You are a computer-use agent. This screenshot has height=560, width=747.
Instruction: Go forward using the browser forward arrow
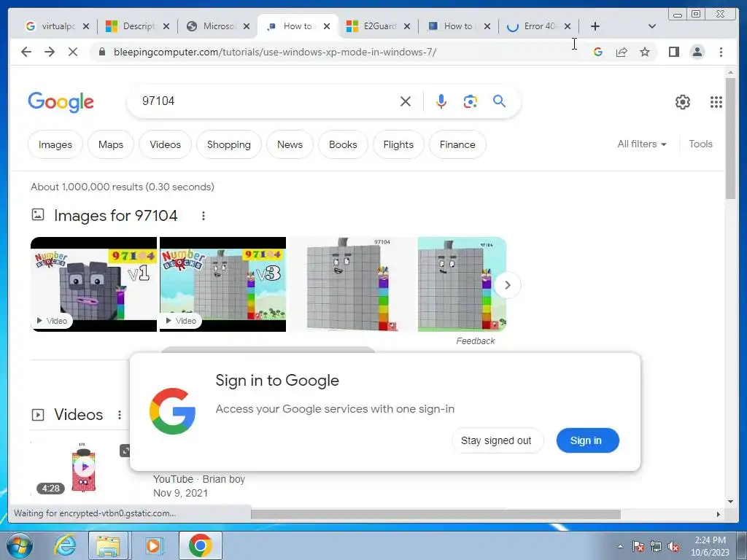pyautogui.click(x=50, y=52)
